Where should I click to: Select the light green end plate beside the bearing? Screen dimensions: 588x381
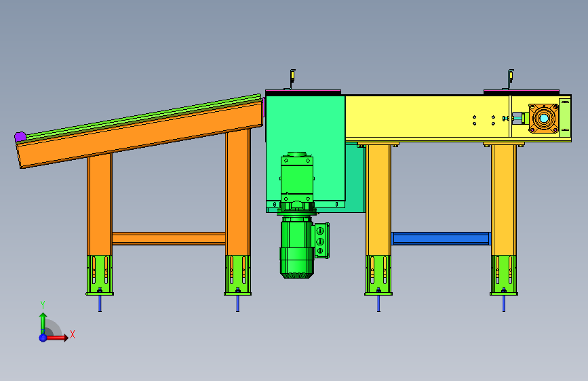point(565,117)
